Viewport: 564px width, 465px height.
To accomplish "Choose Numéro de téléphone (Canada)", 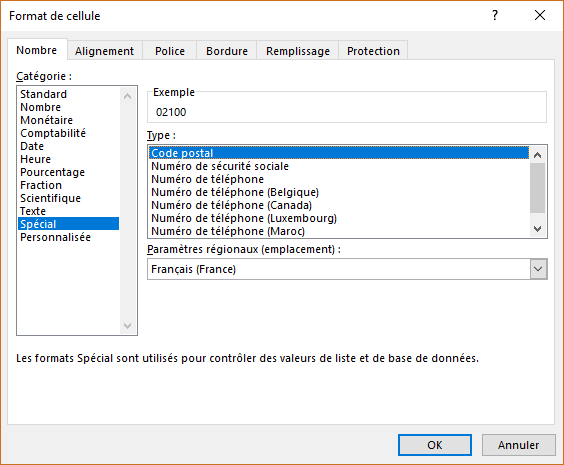I will 339,205.
